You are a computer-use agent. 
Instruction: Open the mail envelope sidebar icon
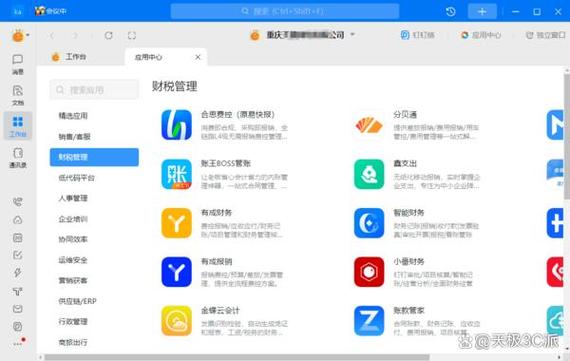point(17,309)
